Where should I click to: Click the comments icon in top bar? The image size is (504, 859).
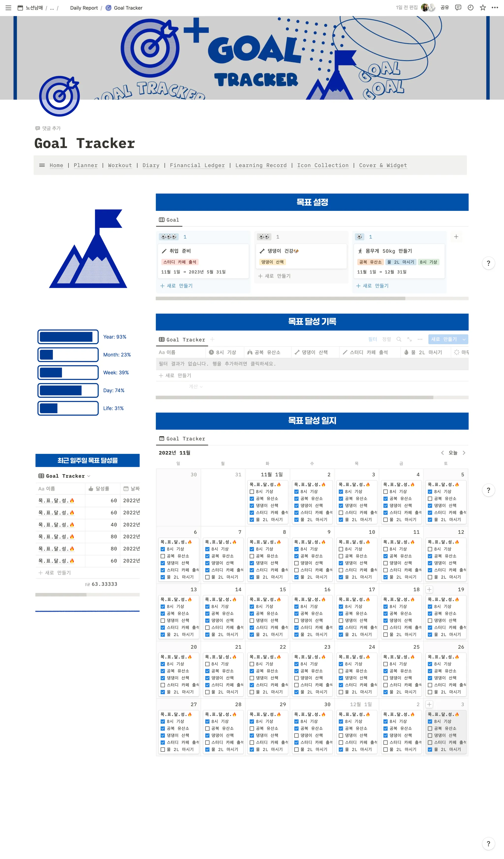458,7
